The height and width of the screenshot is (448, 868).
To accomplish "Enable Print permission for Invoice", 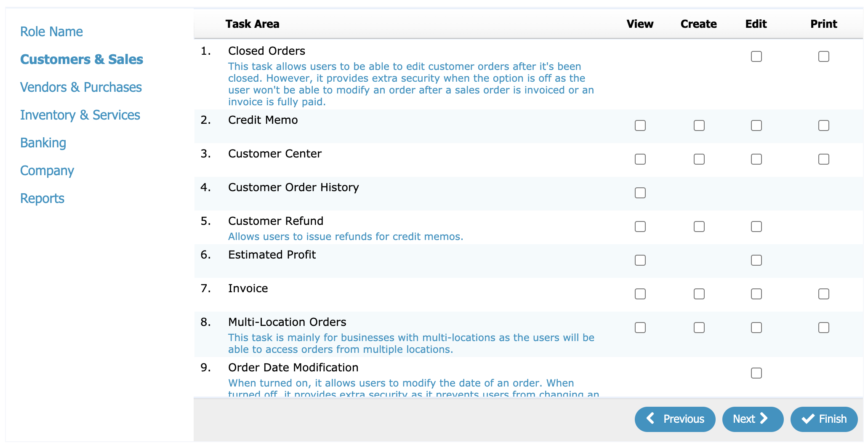I will (823, 294).
